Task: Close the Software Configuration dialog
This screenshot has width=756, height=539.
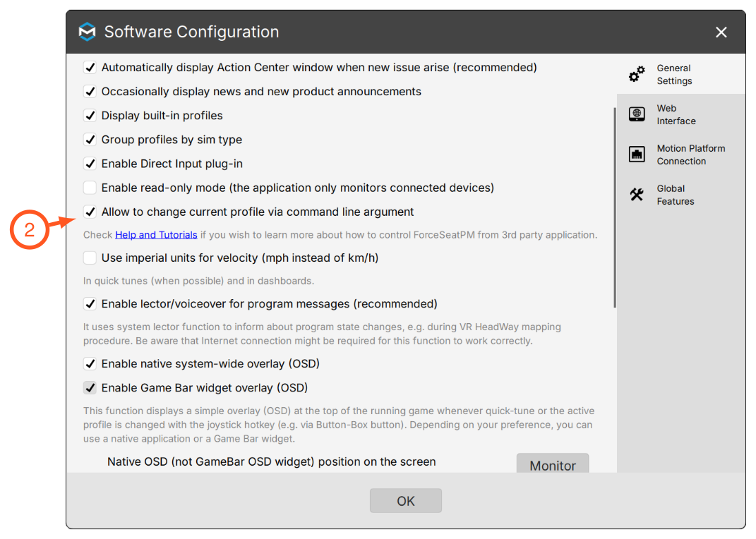Action: 721,32
